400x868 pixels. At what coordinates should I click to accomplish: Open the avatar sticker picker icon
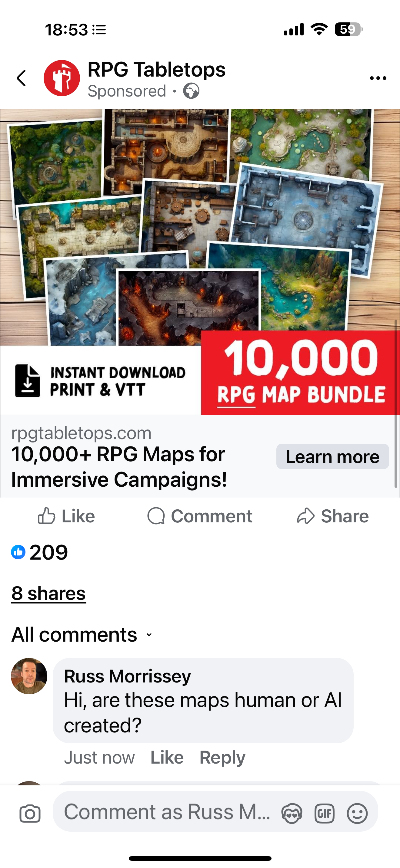[x=292, y=814]
